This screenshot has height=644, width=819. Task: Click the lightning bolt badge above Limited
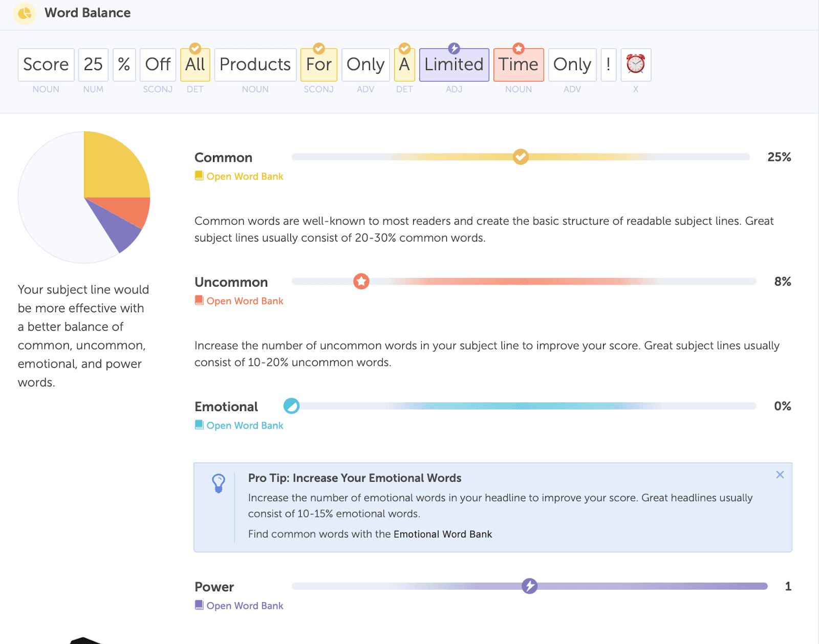click(454, 49)
